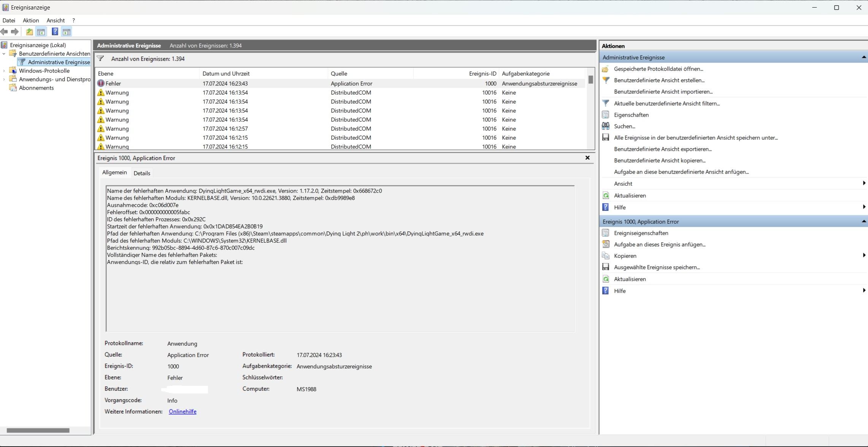868x447 pixels.
Task: Click the Aufgabe an dieses Ereignis anfügen icon
Action: click(606, 244)
